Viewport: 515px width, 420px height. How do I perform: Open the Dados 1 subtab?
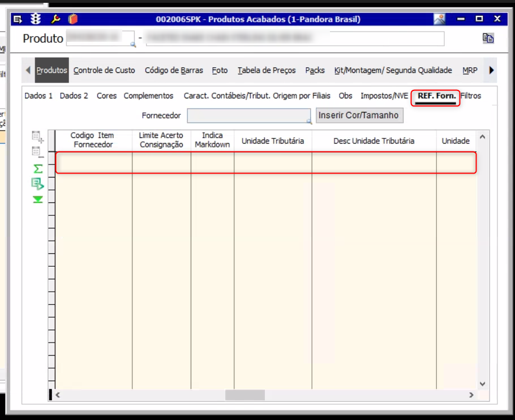tap(38, 96)
